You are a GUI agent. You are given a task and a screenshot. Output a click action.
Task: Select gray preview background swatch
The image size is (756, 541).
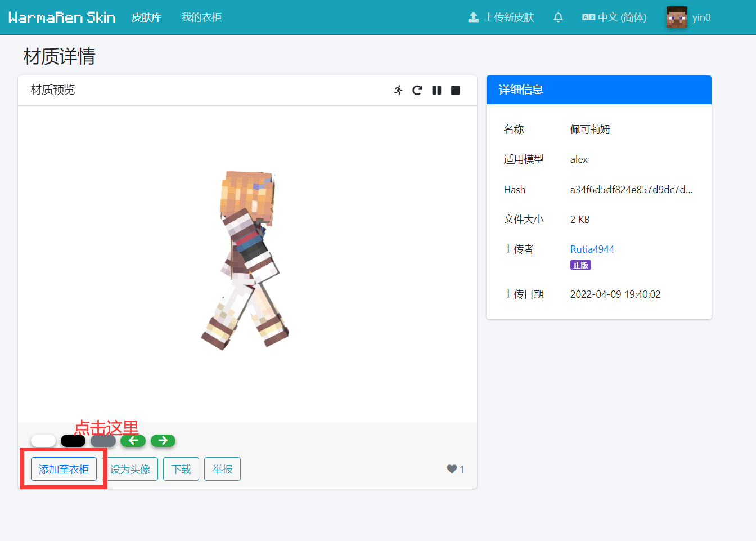(x=103, y=440)
